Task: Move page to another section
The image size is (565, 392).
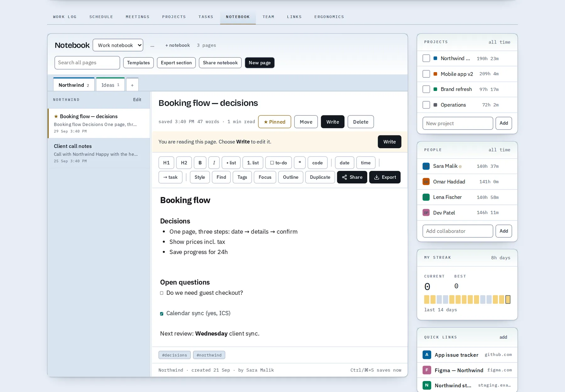Action: (306, 122)
